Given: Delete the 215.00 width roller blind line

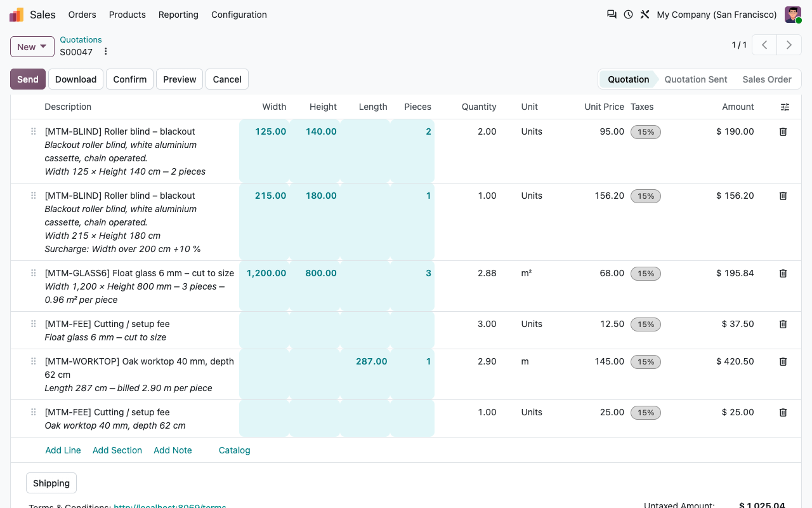Looking at the screenshot, I should [x=783, y=196].
